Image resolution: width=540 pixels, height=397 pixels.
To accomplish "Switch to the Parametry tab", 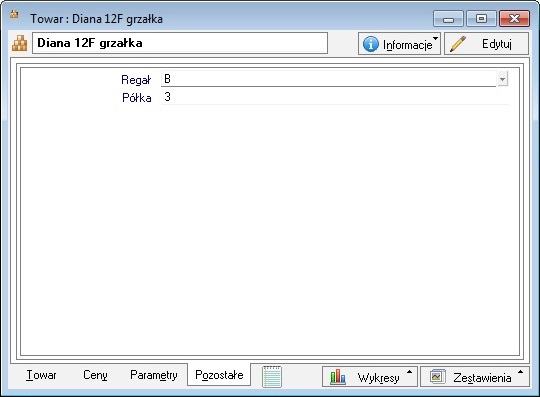I will (x=154, y=375).
